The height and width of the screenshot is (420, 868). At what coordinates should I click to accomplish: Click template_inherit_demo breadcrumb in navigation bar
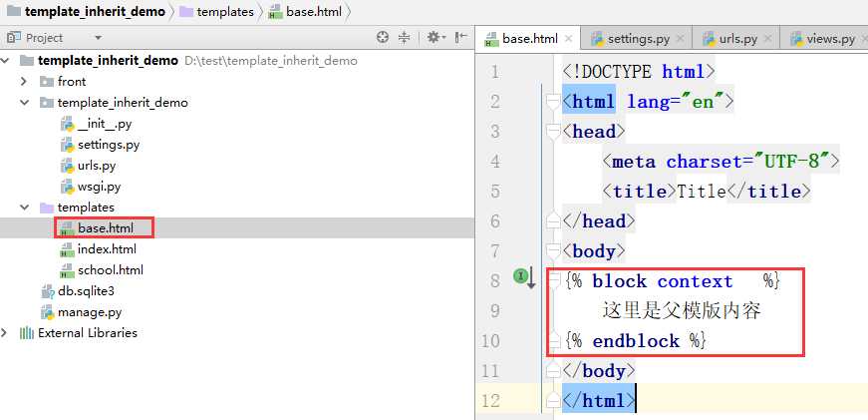[87, 12]
